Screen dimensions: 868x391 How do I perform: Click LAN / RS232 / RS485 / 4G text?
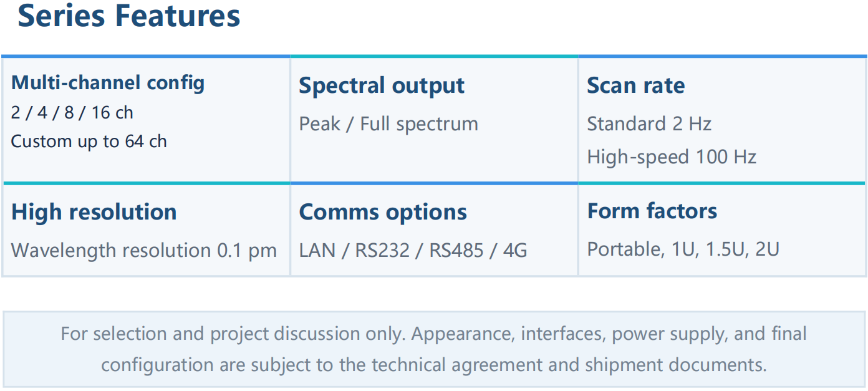click(413, 250)
